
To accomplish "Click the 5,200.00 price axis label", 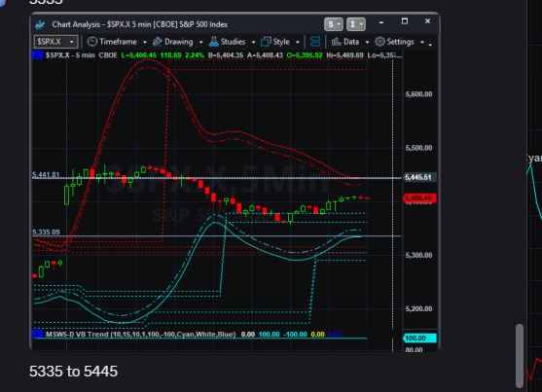I will tap(419, 308).
